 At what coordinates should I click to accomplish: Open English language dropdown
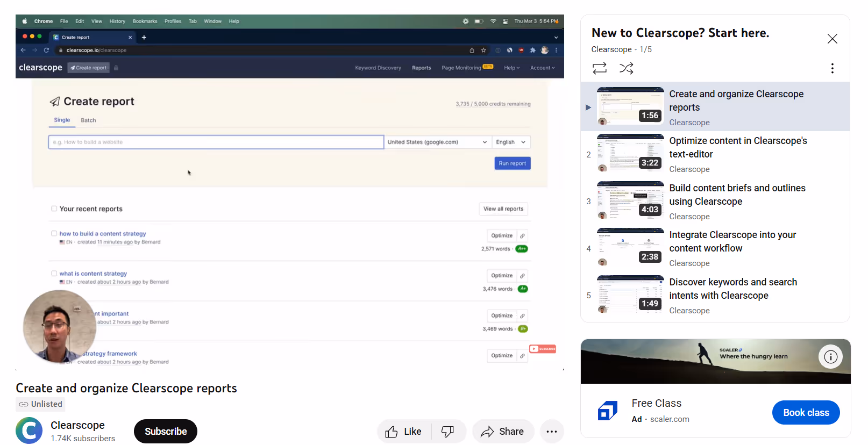[x=511, y=142]
